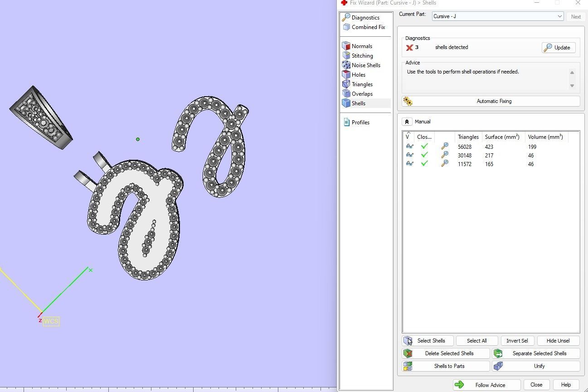Click the Profiles document icon
This screenshot has width=588, height=392.
pos(346,122)
